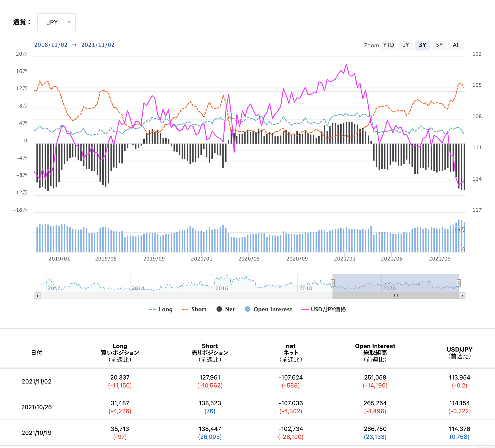The height and width of the screenshot is (448, 495).
Task: Click the 2021/11/02 date cell
Action: (x=37, y=382)
